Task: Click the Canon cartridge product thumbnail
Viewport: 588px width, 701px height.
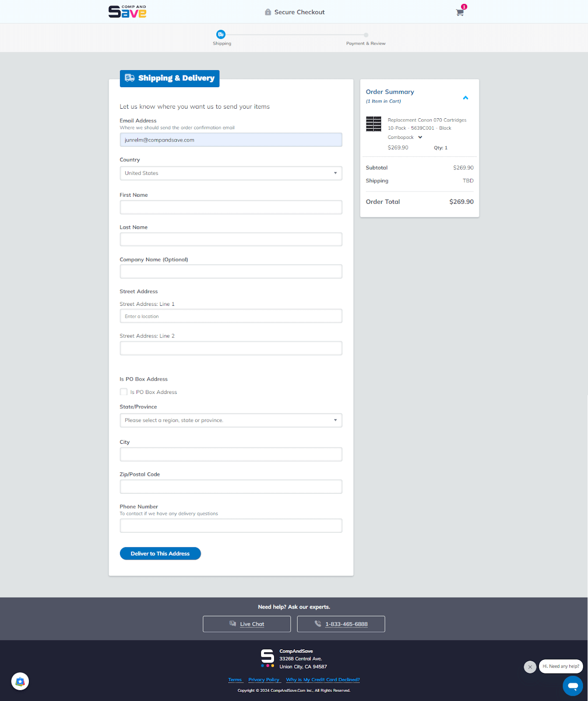Action: tap(373, 124)
